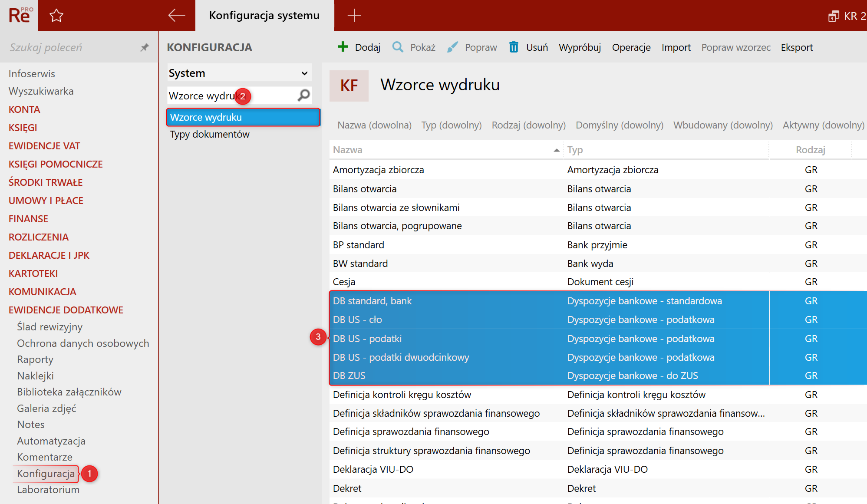Click the pin icon beside command search
This screenshot has height=504, width=867.
click(145, 47)
